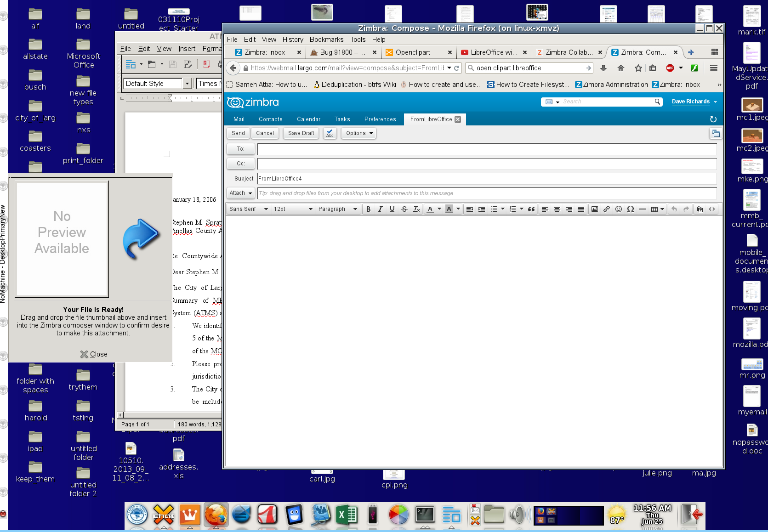Expand the Attach dropdown

(x=240, y=193)
